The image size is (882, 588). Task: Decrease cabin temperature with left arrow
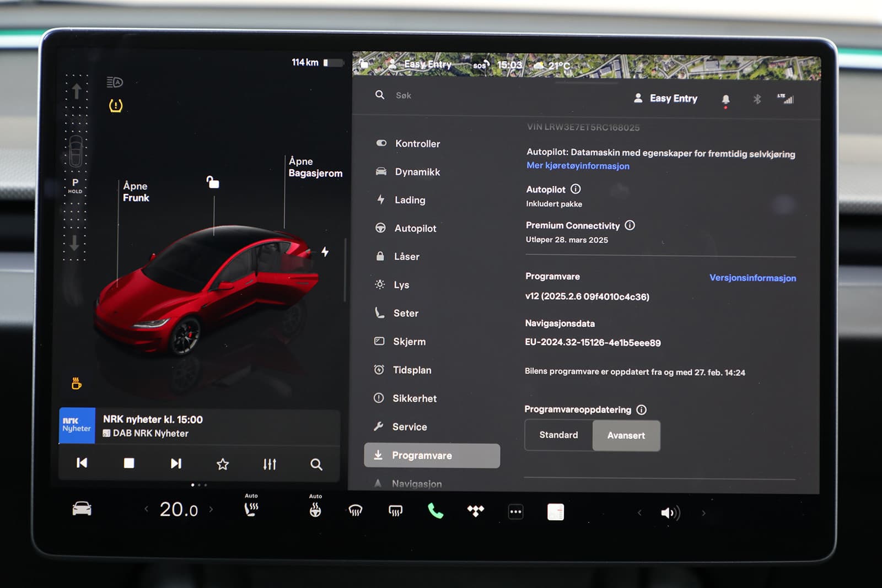146,509
